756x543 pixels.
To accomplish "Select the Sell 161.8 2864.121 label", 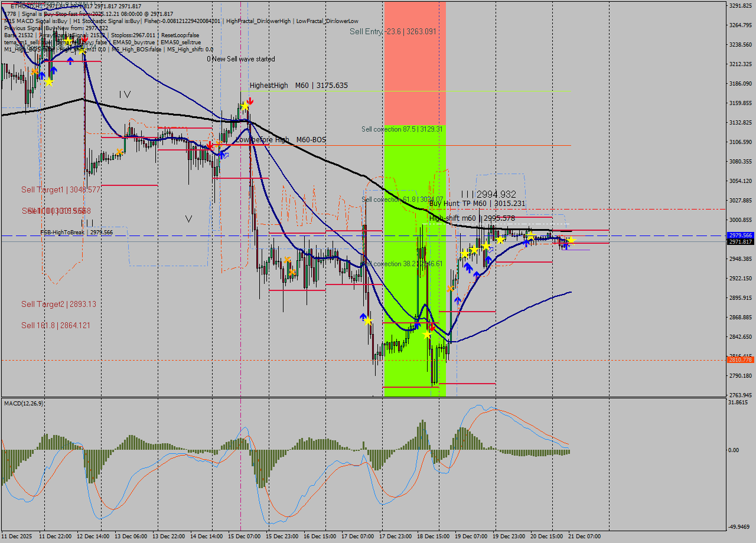I will click(56, 325).
